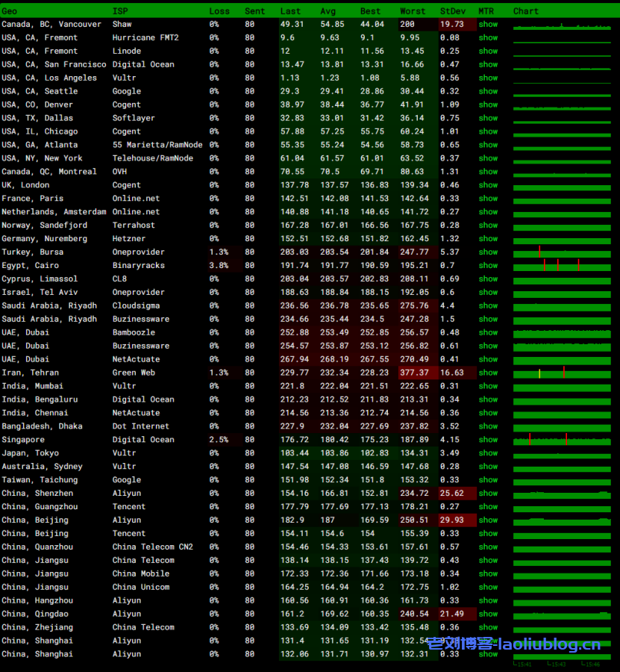Image resolution: width=620 pixels, height=672 pixels.
Task: Show MTR for Singapore Digital Ocean row
Action: (x=488, y=440)
